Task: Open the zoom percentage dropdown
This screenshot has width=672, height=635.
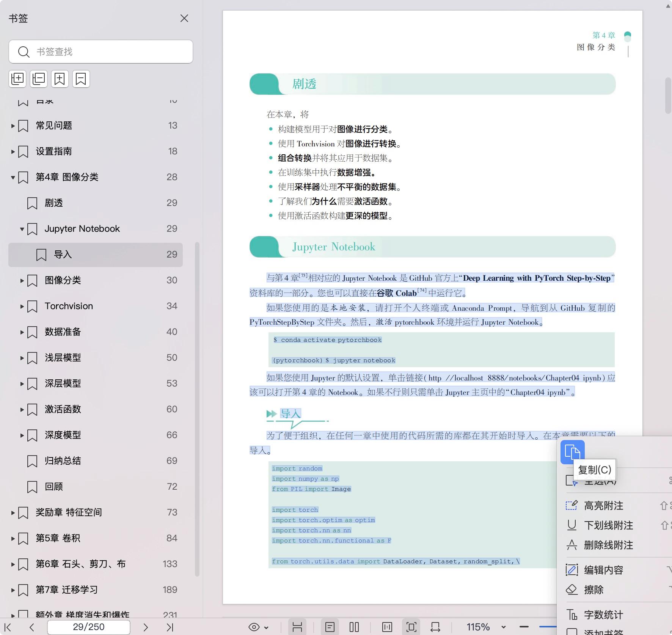Action: tap(504, 627)
